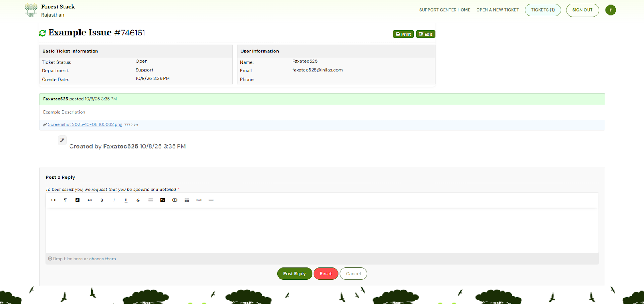Click the user name 'Faxatec525' in User Information

click(305, 62)
